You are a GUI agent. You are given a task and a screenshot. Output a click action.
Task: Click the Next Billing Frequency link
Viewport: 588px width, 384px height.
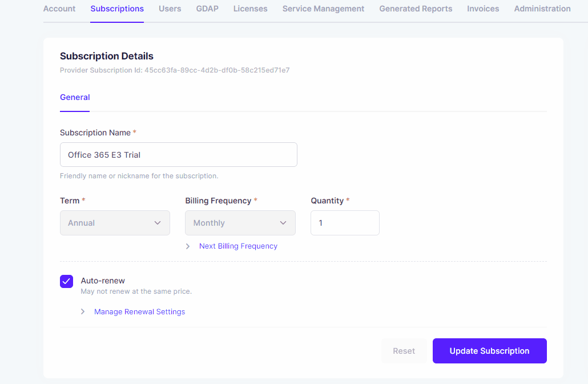[x=238, y=246]
